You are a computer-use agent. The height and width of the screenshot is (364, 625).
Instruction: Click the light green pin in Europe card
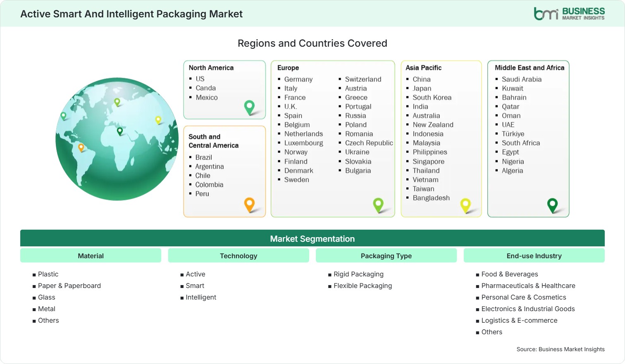pos(378,205)
